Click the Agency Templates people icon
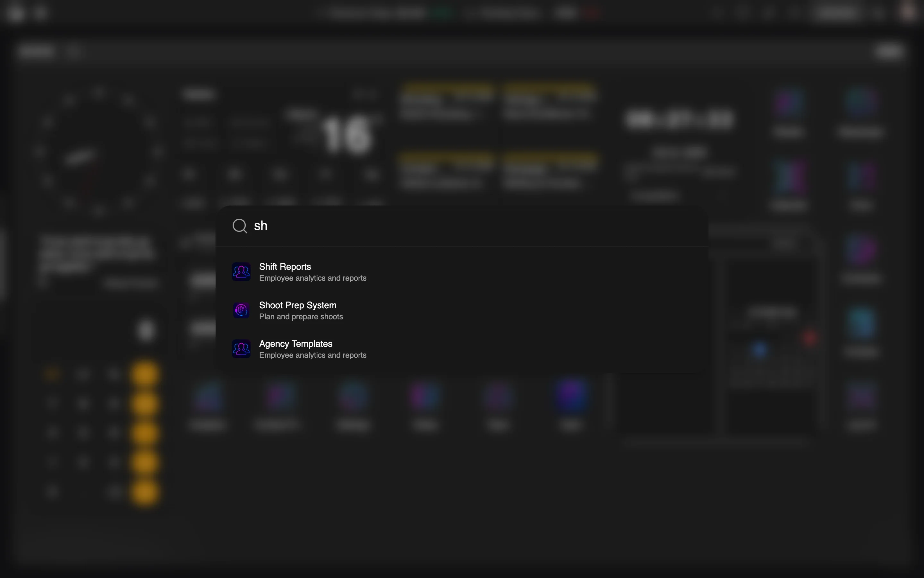924x578 pixels. pyautogui.click(x=241, y=349)
